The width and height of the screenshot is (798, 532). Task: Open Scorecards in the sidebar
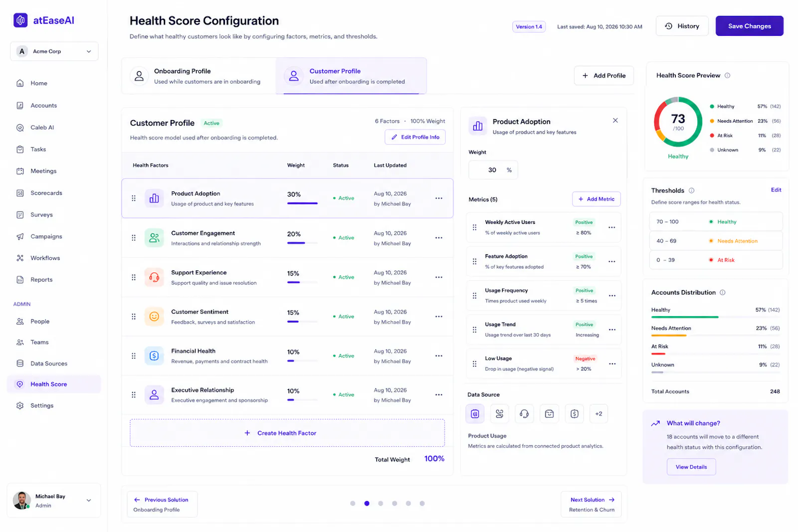tap(46, 193)
